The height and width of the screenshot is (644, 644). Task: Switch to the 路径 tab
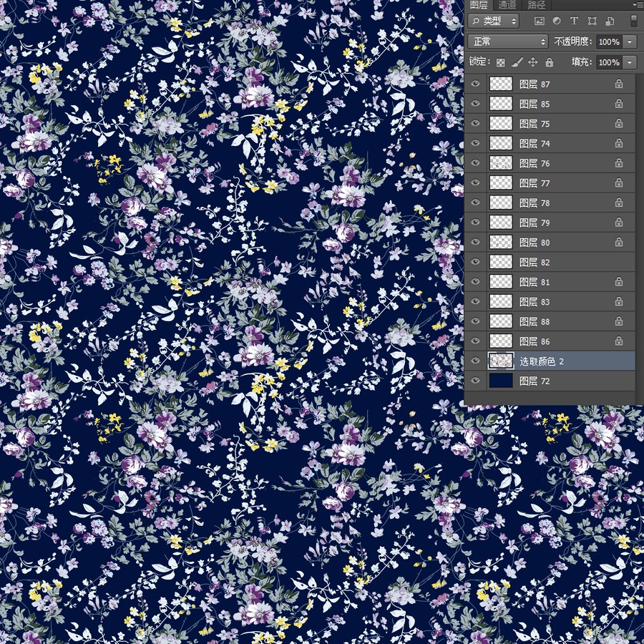click(x=536, y=5)
